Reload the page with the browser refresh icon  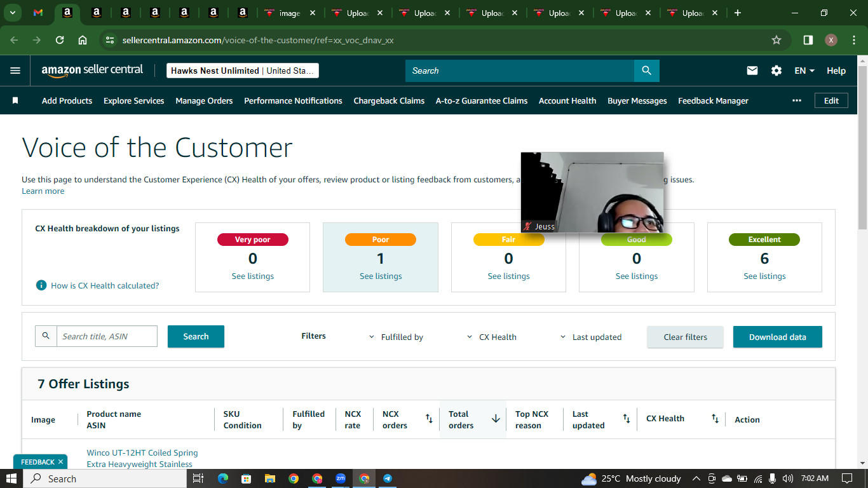[60, 40]
